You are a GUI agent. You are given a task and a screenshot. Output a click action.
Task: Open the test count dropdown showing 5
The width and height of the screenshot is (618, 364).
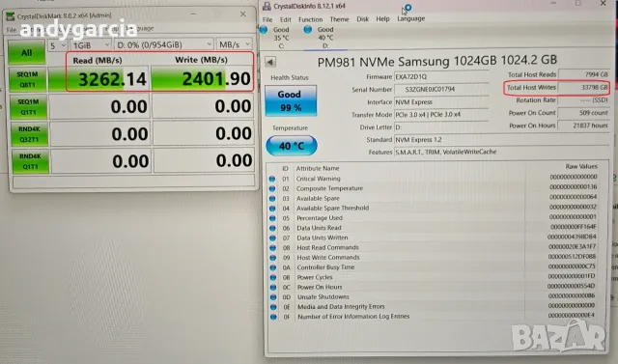click(x=58, y=45)
